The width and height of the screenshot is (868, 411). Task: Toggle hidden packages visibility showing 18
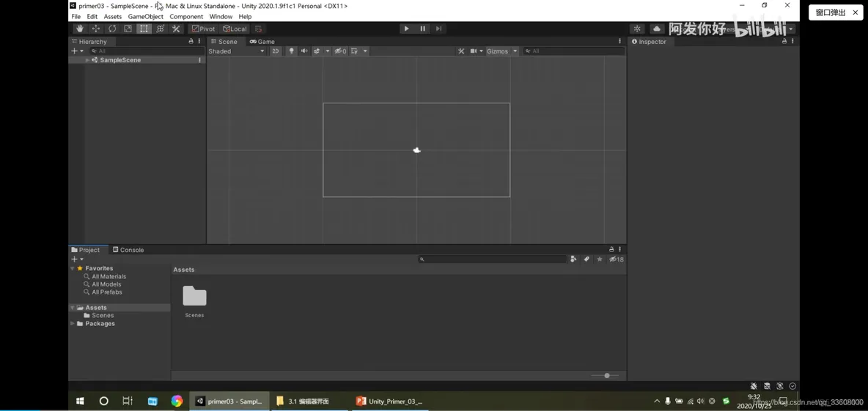pyautogui.click(x=616, y=259)
